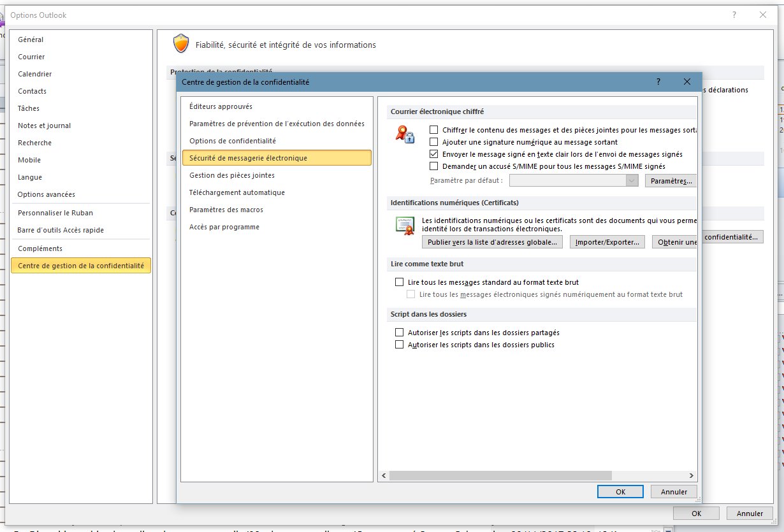Click the horizontal scrollbar right arrow
This screenshot has height=532, width=784.
point(692,475)
